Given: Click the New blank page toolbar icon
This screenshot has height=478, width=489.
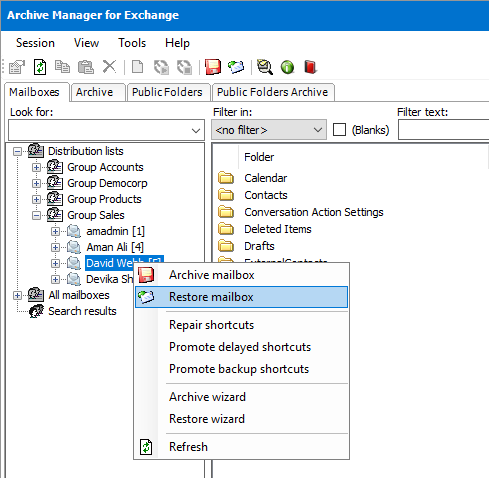Looking at the screenshot, I should [x=137, y=67].
